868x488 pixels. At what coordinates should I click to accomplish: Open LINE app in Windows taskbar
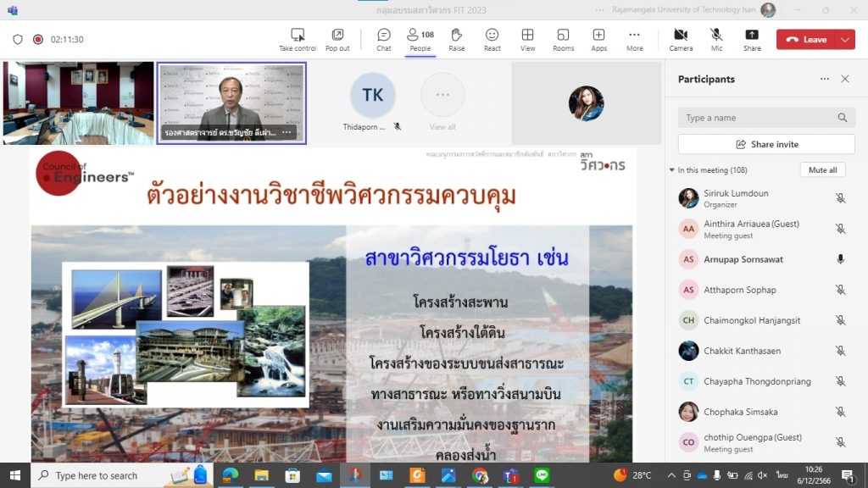[x=542, y=475]
